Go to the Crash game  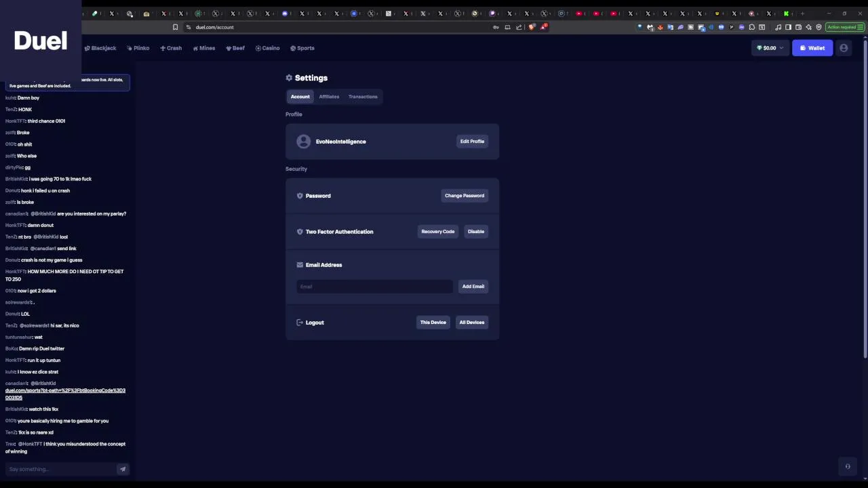(x=171, y=48)
